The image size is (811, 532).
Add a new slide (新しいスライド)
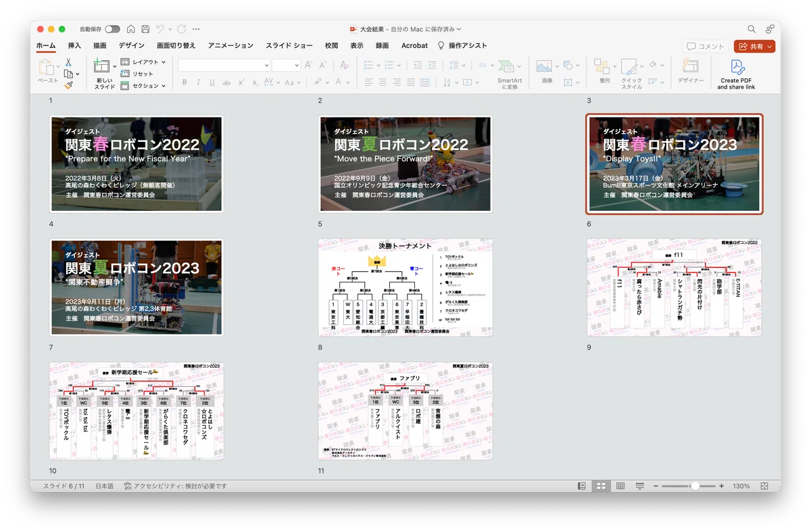coord(104,74)
